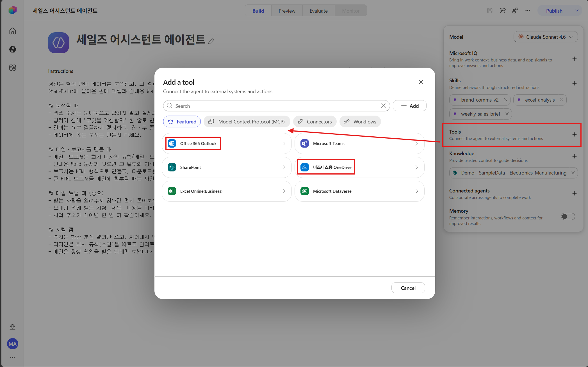This screenshot has width=588, height=367.
Task: Remove the weekly-sales-brief skill
Action: point(507,114)
